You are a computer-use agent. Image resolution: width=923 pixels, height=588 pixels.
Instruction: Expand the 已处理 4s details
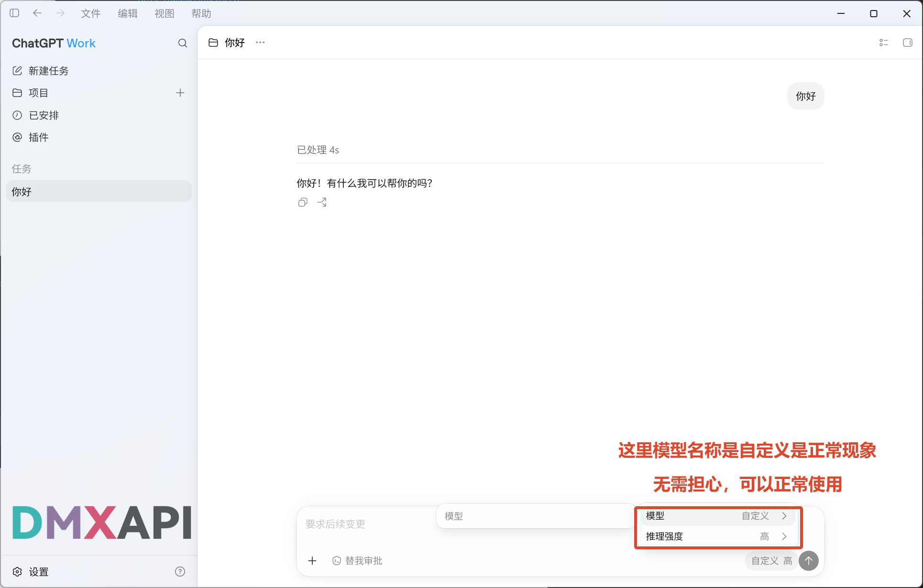[x=318, y=150]
